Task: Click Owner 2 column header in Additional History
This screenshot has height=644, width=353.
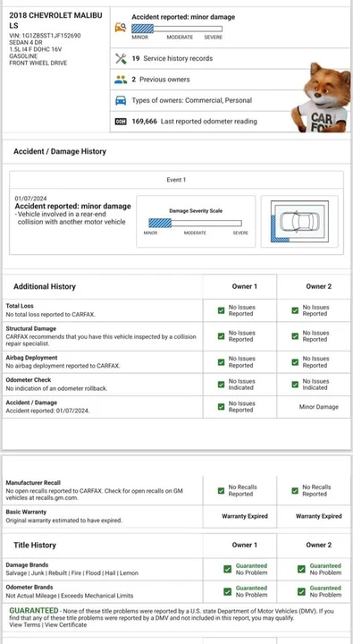Action: coord(318,287)
